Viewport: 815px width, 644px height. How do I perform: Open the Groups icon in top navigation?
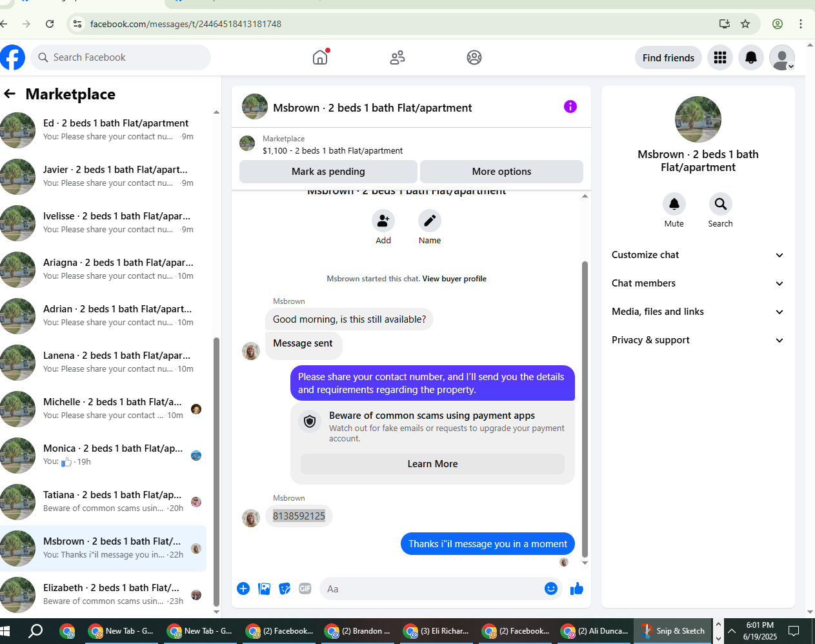coord(474,57)
